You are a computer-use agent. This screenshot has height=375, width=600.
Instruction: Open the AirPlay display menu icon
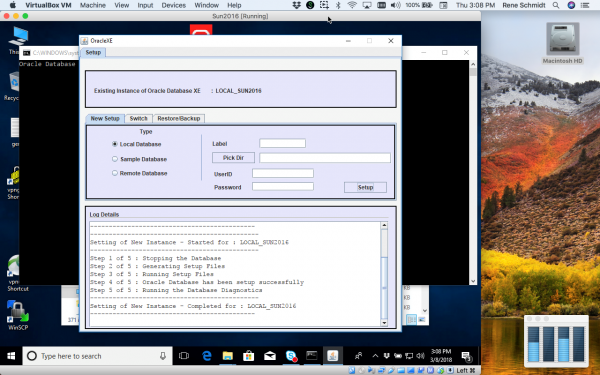point(367,5)
